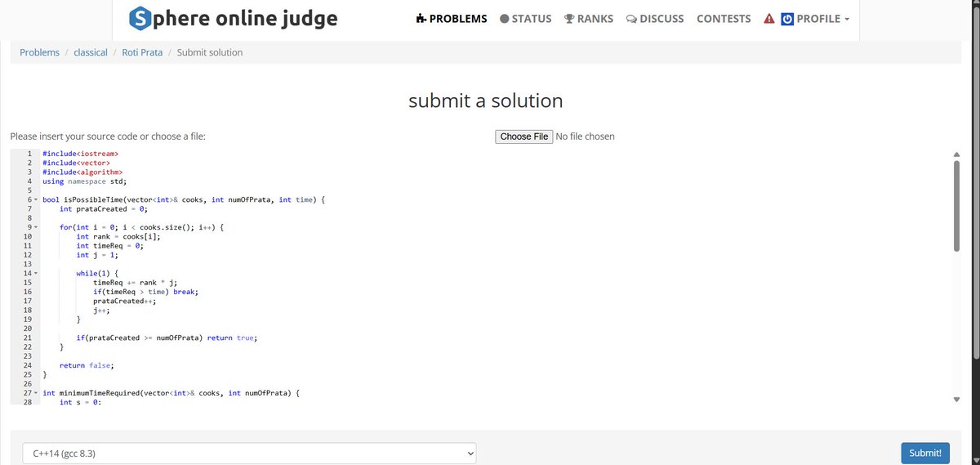Image resolution: width=980 pixels, height=465 pixels.
Task: Open the C++14 (gcc 8.3) language dropdown
Action: 249,453
